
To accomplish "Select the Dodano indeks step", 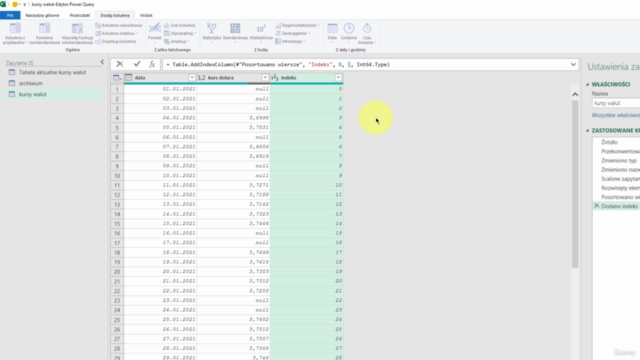I will pyautogui.click(x=619, y=206).
